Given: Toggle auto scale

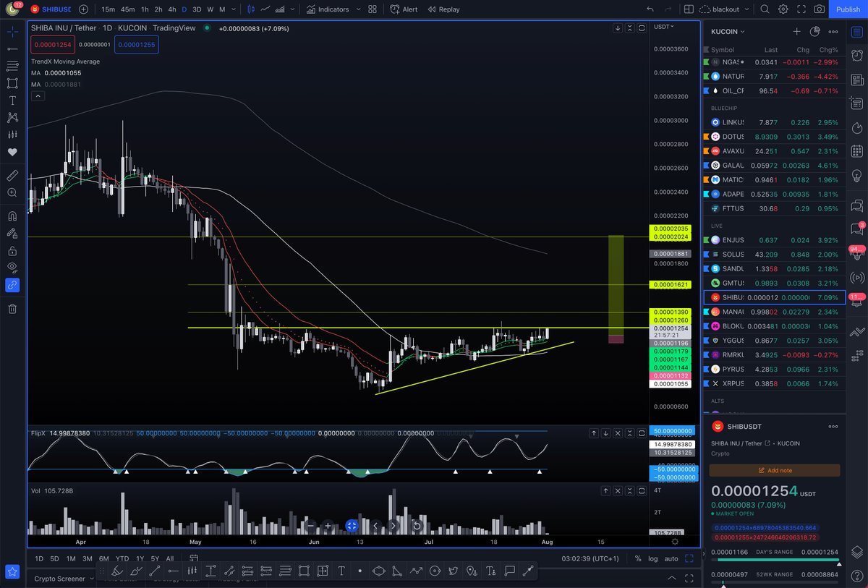Looking at the screenshot, I should click(x=671, y=558).
